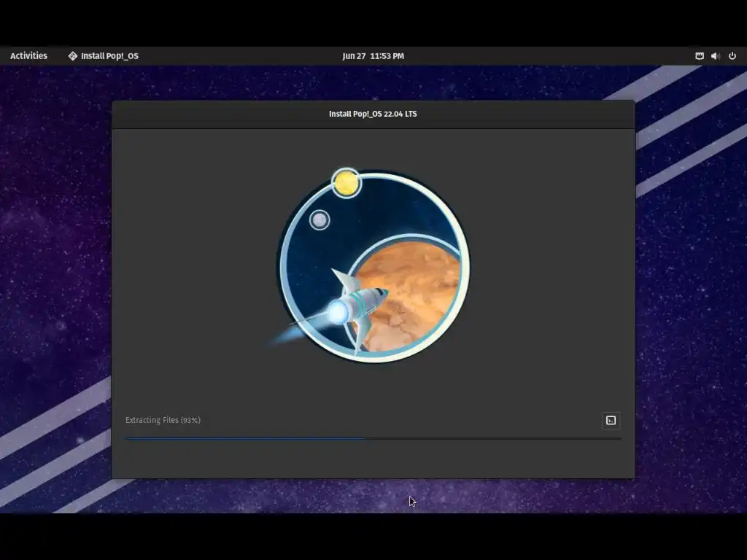Click the power icon in top bar
Image resolution: width=747 pixels, height=560 pixels.
[x=732, y=55]
